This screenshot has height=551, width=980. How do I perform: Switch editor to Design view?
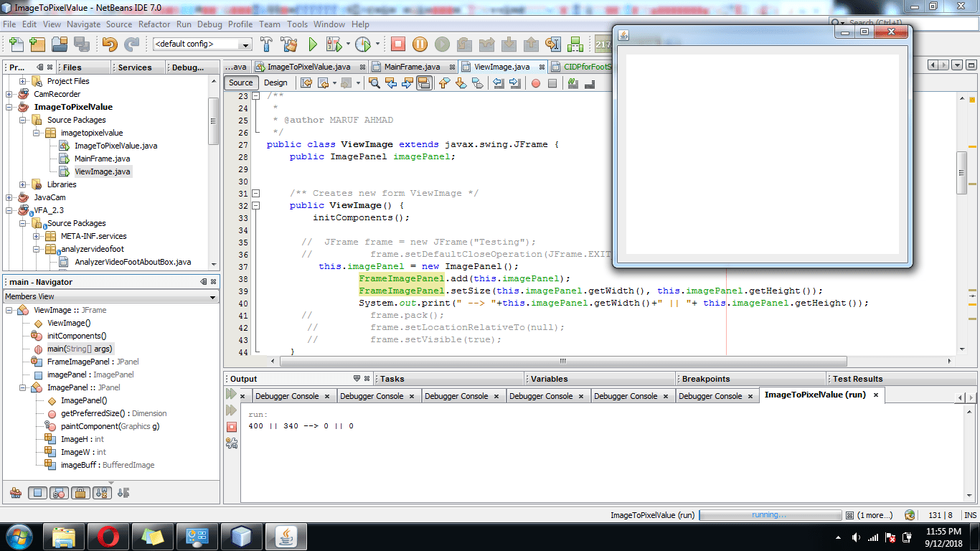[276, 83]
